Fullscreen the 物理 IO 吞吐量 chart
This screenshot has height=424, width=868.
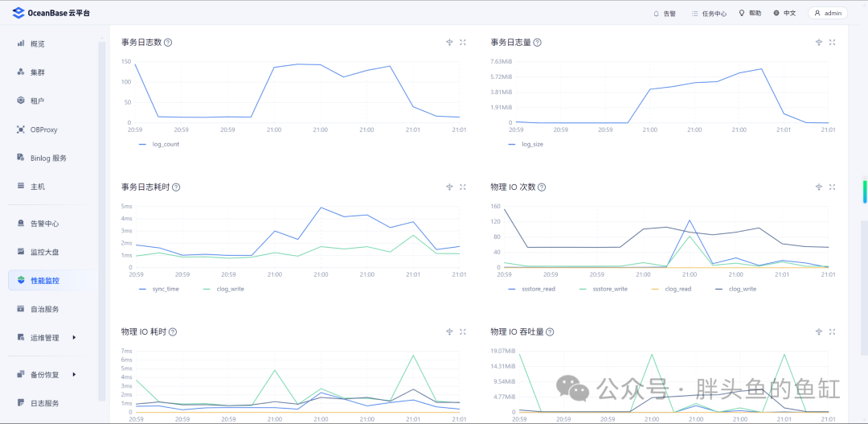[x=832, y=332]
